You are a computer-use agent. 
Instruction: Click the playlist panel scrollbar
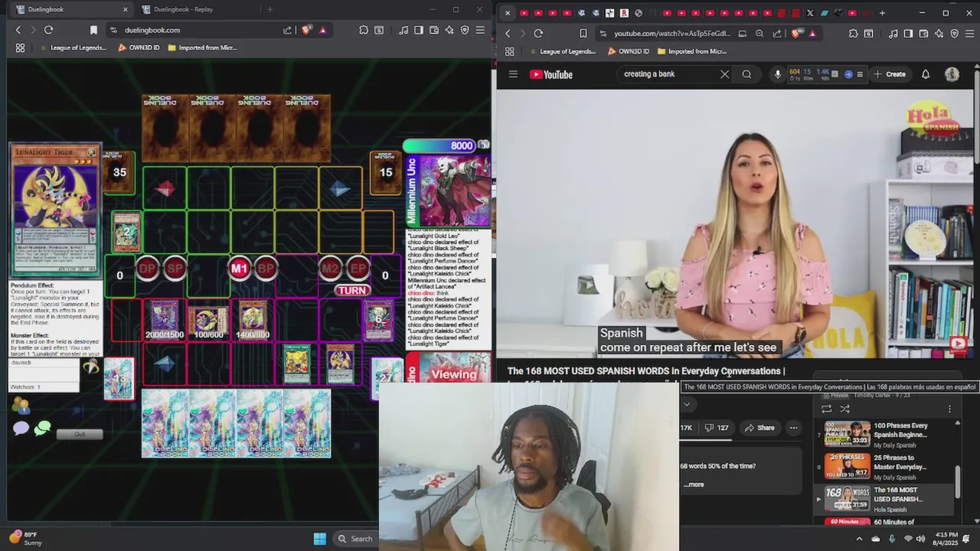(958, 481)
